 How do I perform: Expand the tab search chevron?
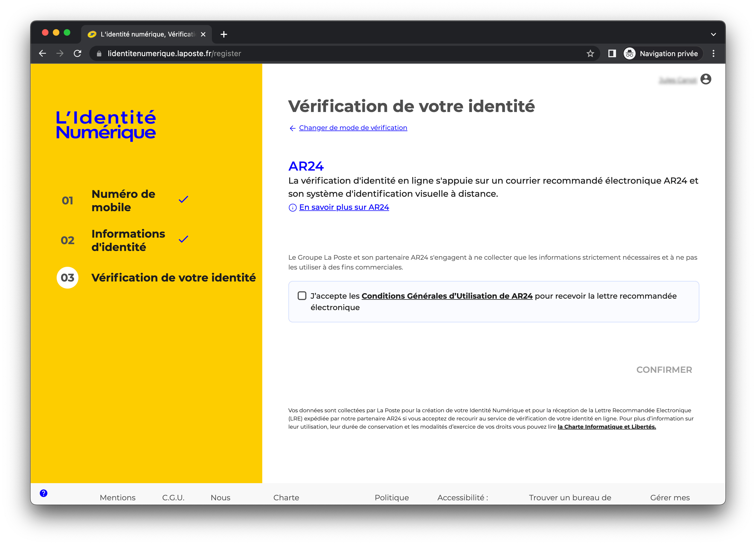(713, 34)
